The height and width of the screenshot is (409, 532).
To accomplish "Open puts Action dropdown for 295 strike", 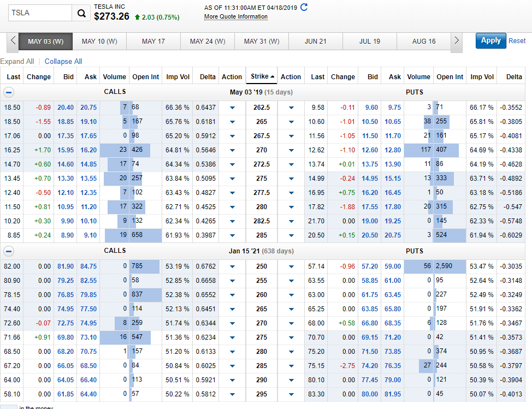I will [291, 394].
